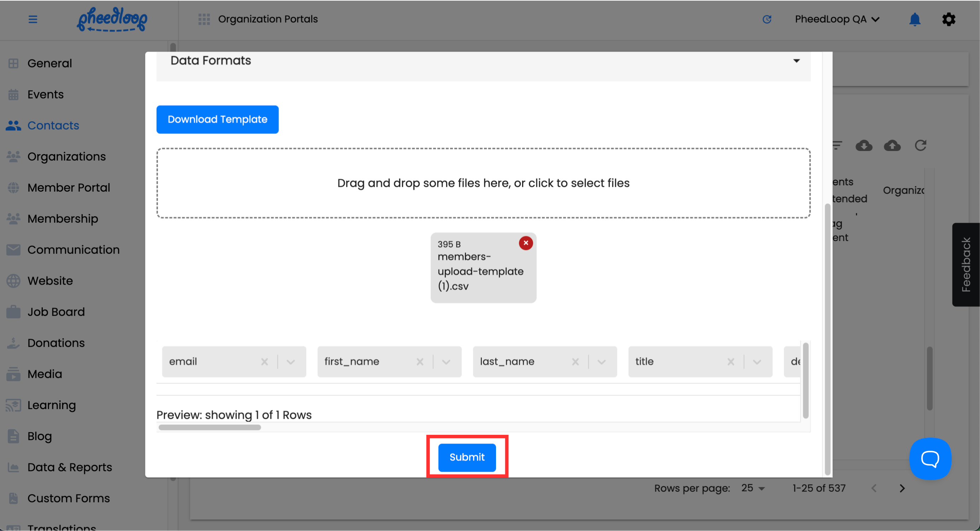Open the title column dropdown
Screen dimensions: 980x531
757,362
